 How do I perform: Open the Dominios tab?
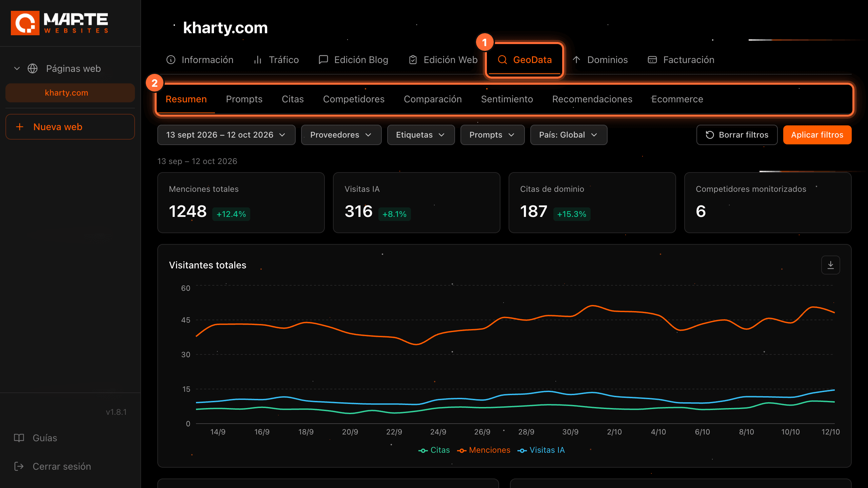pyautogui.click(x=600, y=60)
